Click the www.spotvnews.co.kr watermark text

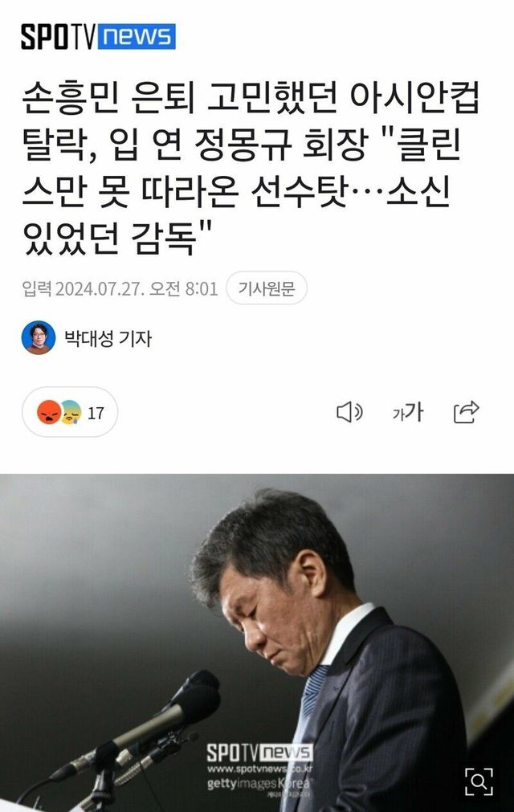coord(259,769)
